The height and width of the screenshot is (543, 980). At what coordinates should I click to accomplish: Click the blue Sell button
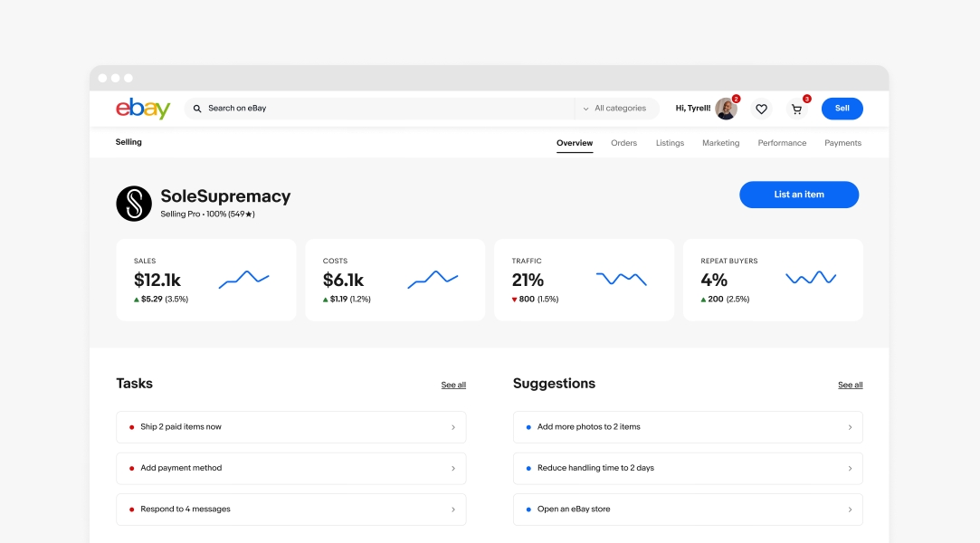[842, 108]
